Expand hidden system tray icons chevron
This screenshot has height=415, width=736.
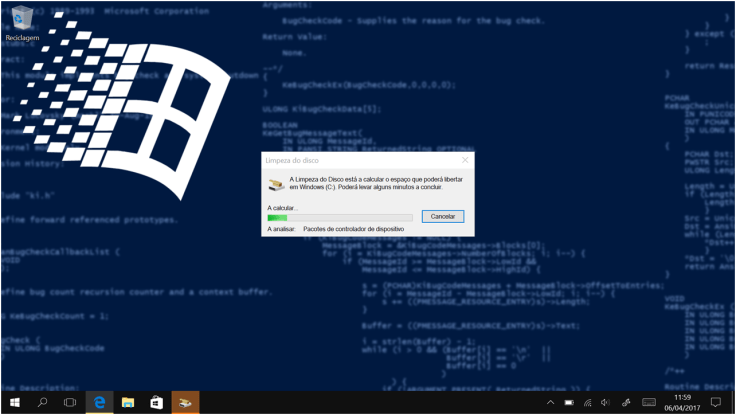550,402
